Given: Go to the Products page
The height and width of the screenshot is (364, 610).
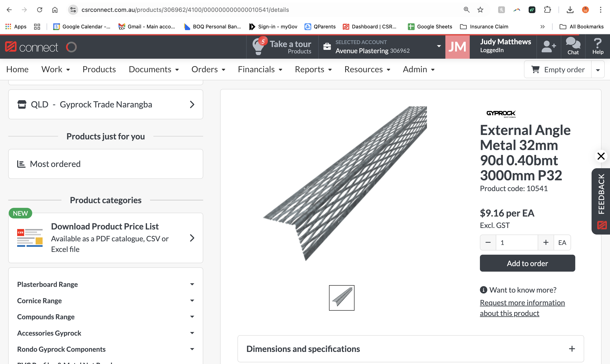Looking at the screenshot, I should coord(99,69).
